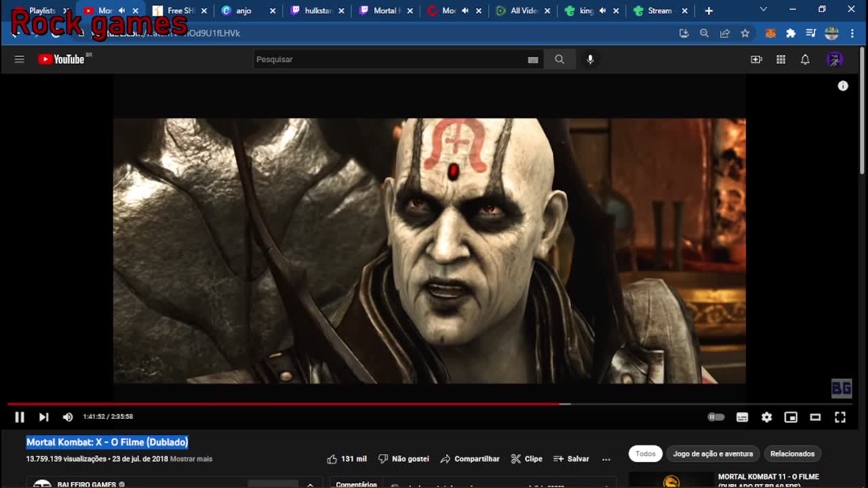Viewport: 868px width, 488px height.
Task: Bookmark this page with the star
Action: [x=745, y=33]
